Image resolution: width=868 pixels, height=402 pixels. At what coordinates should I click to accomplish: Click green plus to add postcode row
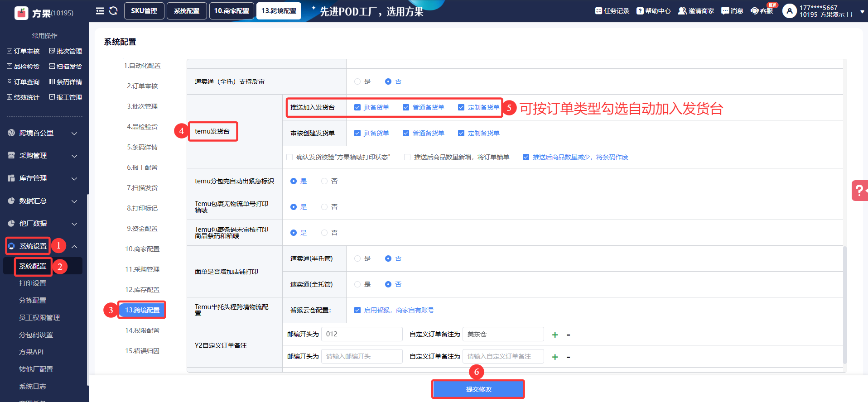click(x=555, y=335)
